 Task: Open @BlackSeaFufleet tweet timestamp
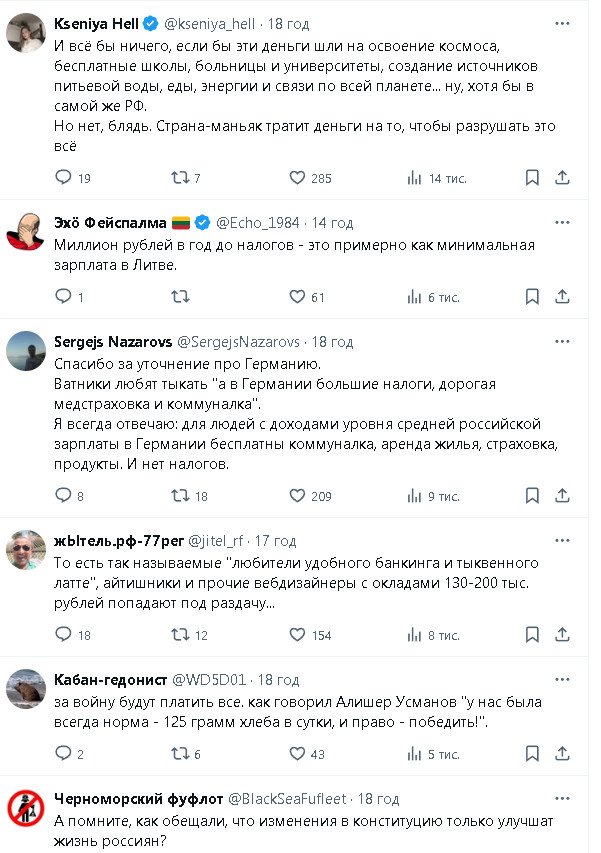[x=378, y=799]
